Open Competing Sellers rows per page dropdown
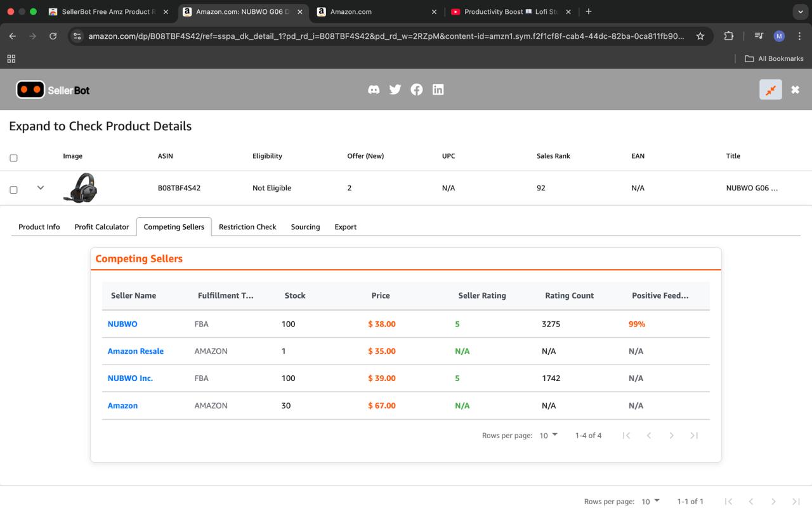This screenshot has width=812, height=508. [x=549, y=436]
